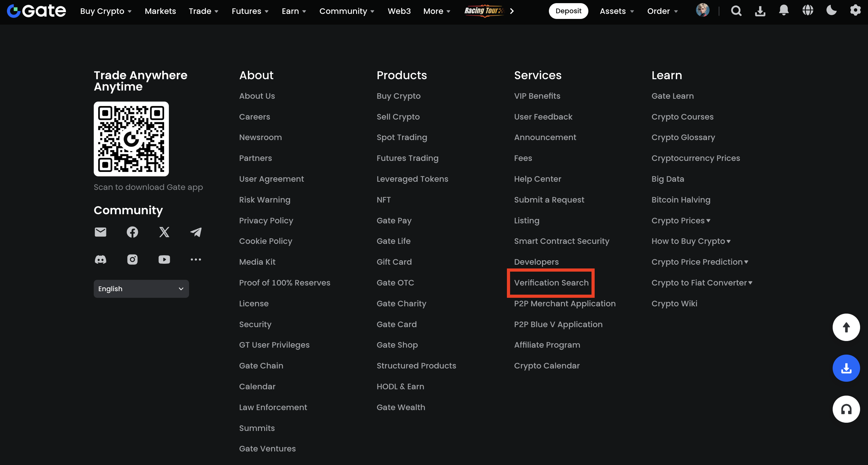
Task: Open the Telegram community icon
Action: pos(196,232)
